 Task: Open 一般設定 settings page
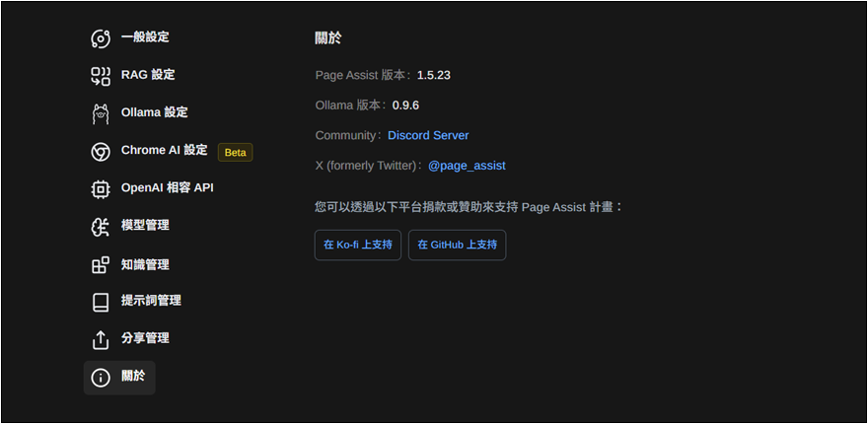(145, 37)
